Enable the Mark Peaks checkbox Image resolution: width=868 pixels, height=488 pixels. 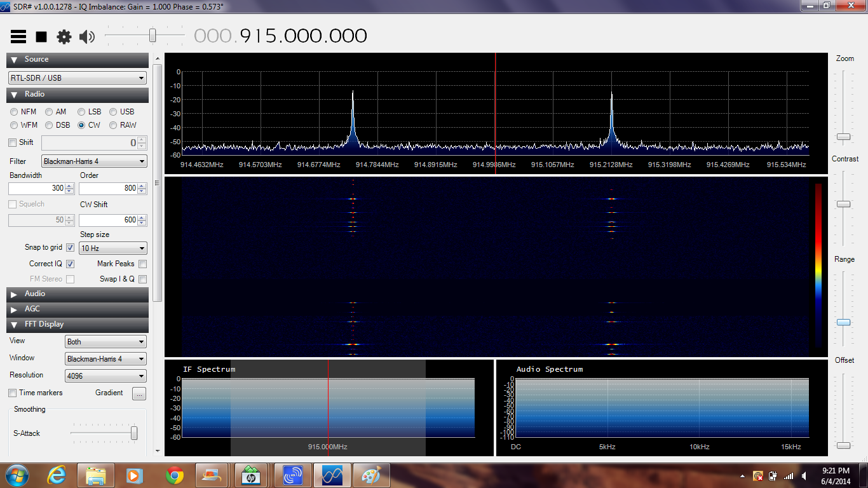142,264
